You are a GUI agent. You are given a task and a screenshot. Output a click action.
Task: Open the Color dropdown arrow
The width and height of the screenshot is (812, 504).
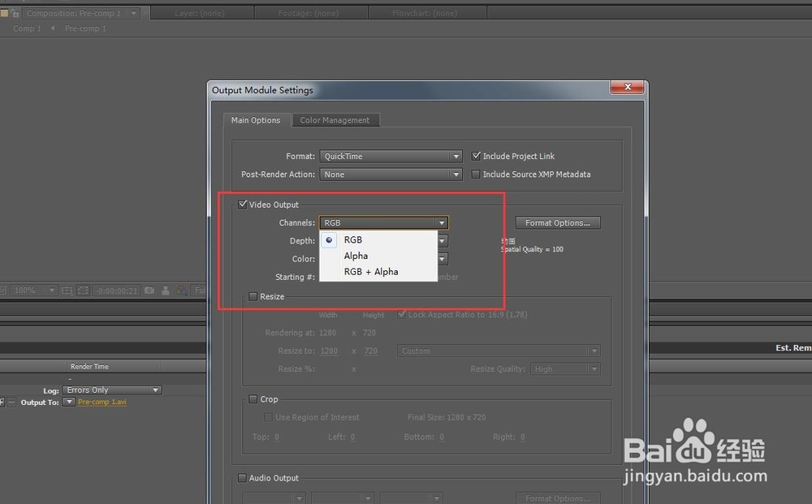[443, 259]
